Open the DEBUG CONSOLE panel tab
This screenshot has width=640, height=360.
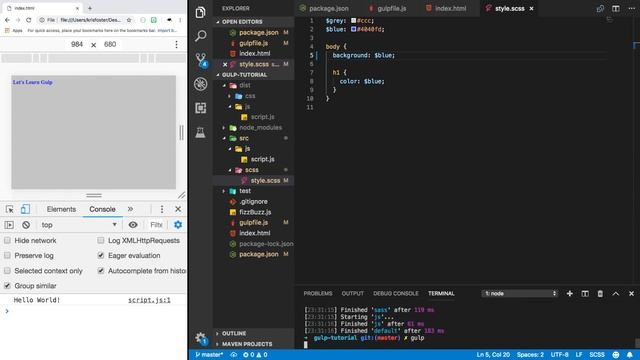pyautogui.click(x=396, y=293)
